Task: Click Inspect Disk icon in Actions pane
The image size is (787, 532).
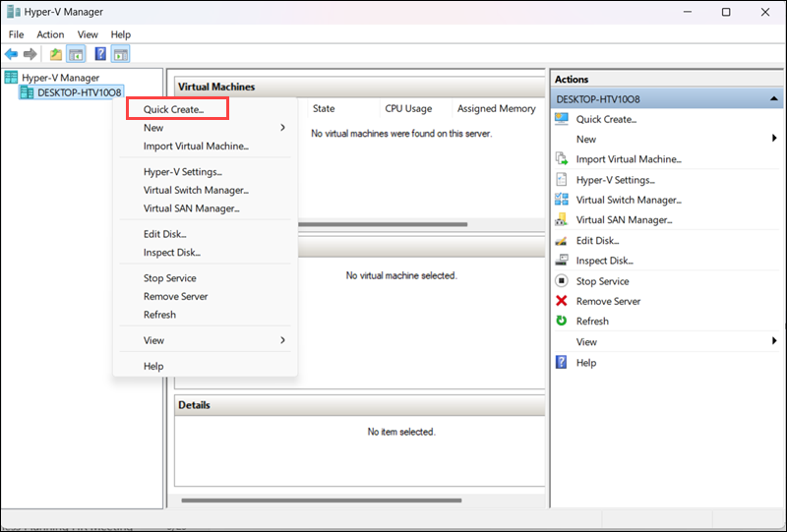Action: 562,260
